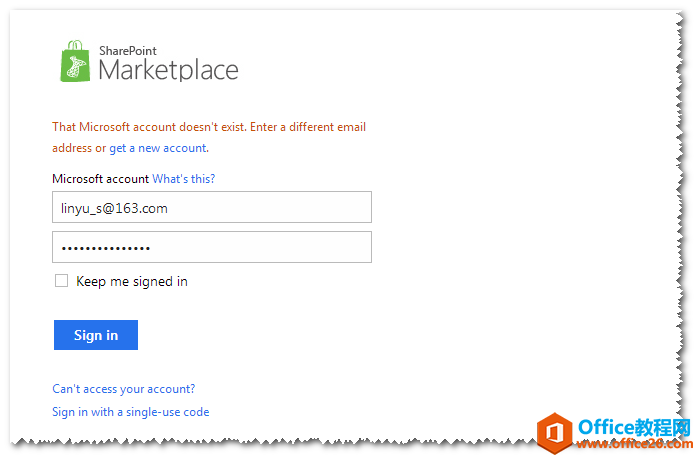The width and height of the screenshot is (700, 461).
Task: Click the "What's this?" help link
Action: tap(183, 179)
